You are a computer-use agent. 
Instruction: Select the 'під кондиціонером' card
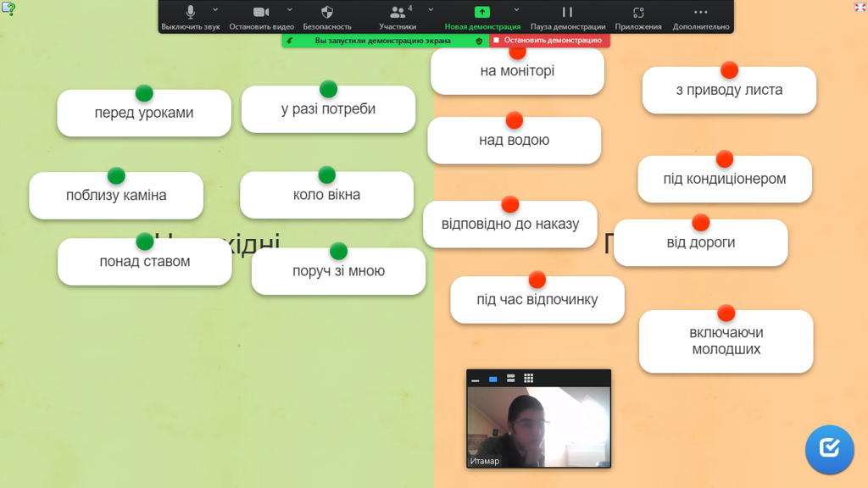[x=725, y=180]
